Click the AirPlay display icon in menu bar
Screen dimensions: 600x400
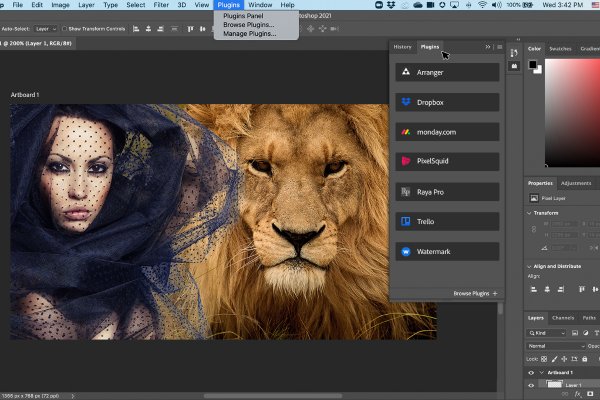pos(455,5)
